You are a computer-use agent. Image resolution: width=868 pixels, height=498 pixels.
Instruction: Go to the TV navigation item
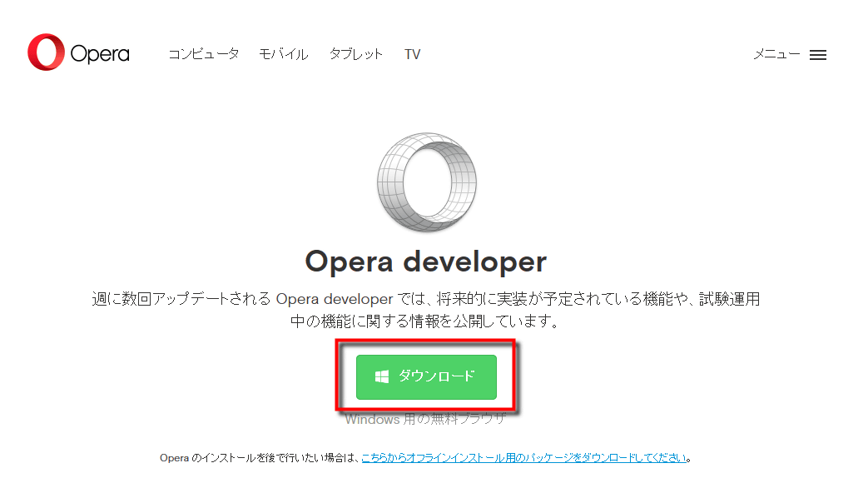[x=413, y=54]
